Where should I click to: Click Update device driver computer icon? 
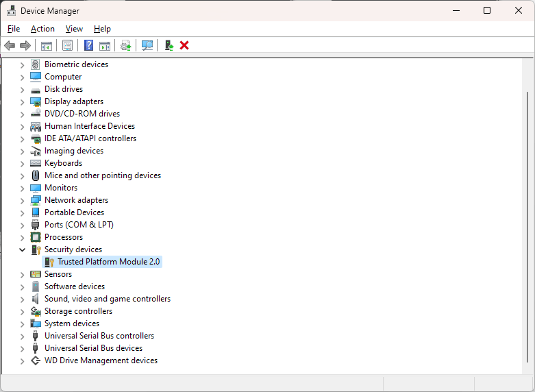(x=169, y=45)
